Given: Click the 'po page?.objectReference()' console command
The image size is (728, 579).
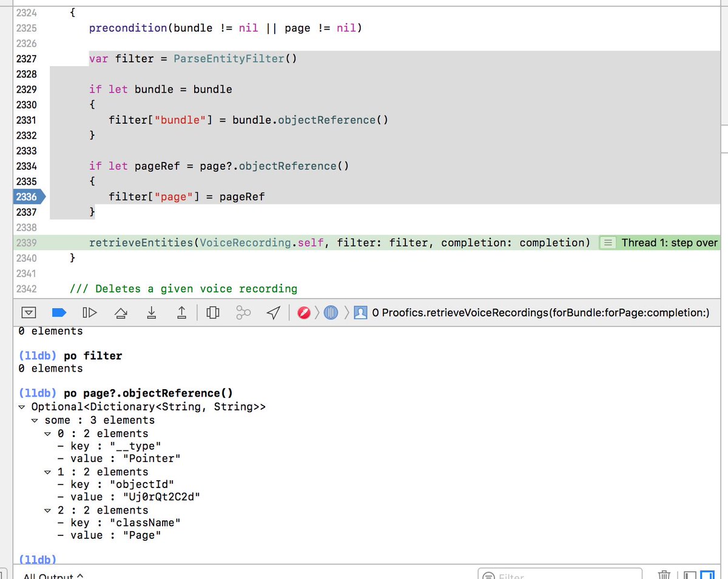Looking at the screenshot, I should tap(149, 393).
